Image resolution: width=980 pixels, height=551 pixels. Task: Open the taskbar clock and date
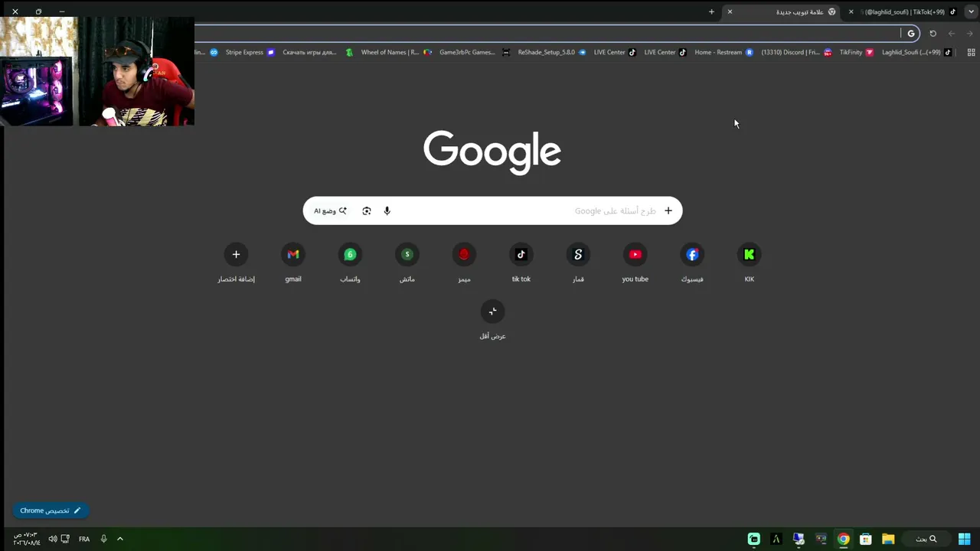pos(25,539)
